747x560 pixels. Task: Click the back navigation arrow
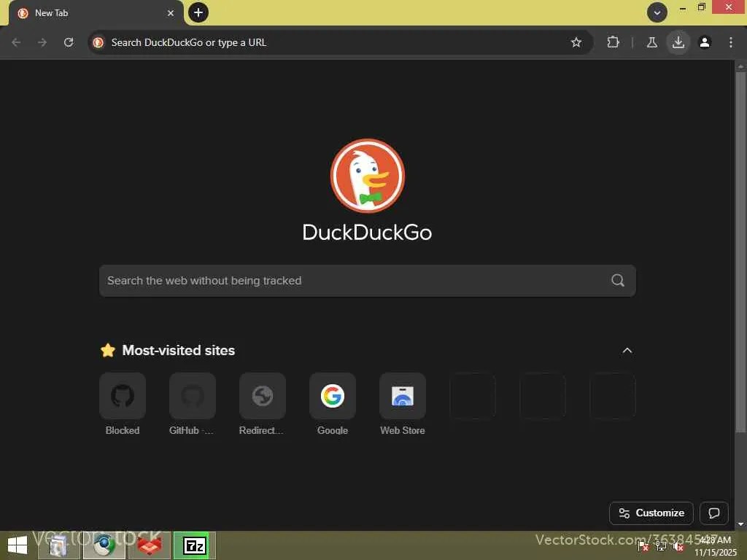(16, 42)
